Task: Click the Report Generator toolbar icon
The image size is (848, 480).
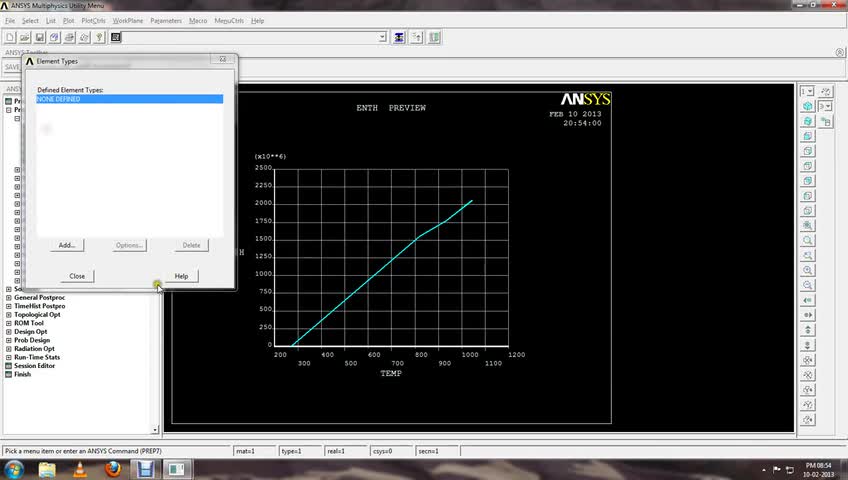Action: point(84,37)
